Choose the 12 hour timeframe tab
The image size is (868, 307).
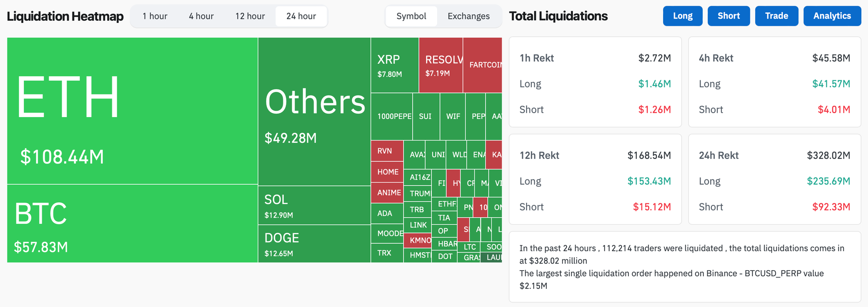coord(250,16)
